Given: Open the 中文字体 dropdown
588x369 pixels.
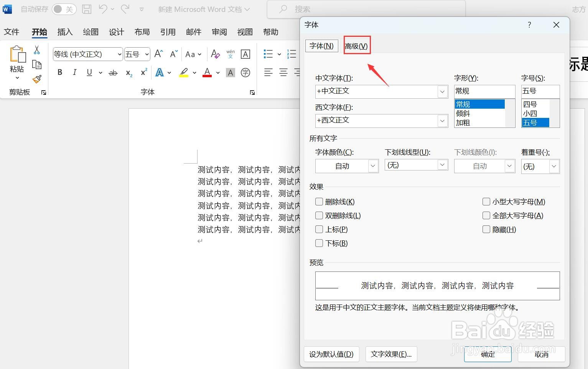Looking at the screenshot, I should pos(442,91).
